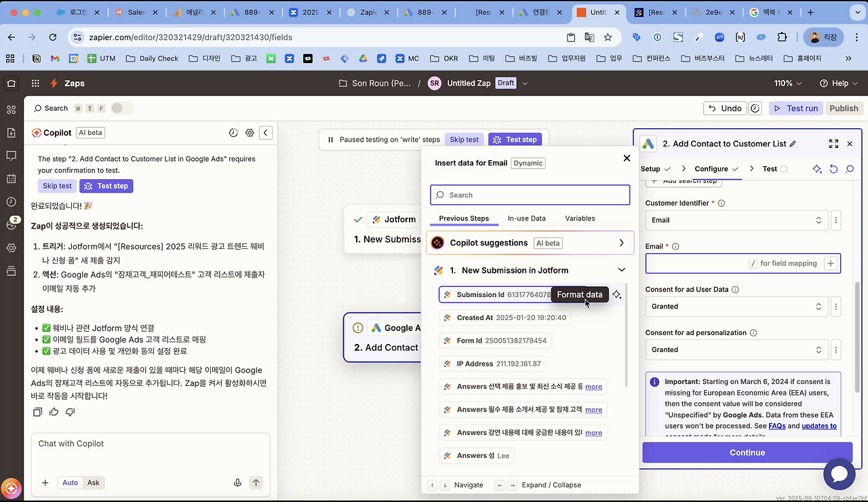Give thumbs up to Copilot response
The height and width of the screenshot is (502, 868).
pyautogui.click(x=54, y=412)
